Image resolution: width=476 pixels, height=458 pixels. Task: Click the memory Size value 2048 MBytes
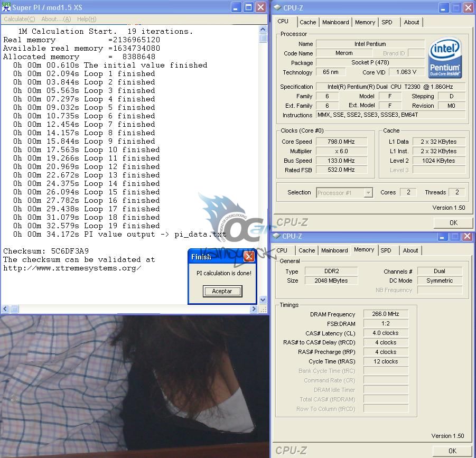click(x=331, y=281)
